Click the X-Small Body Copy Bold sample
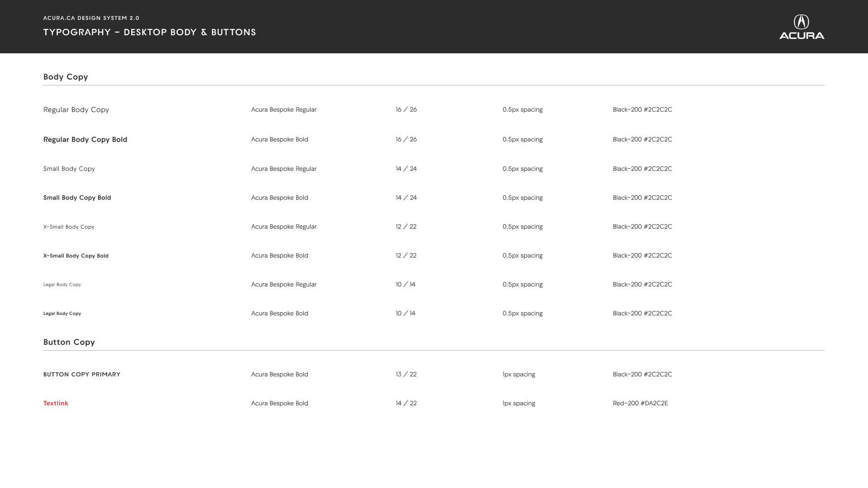The height and width of the screenshot is (488, 868). pyautogui.click(x=76, y=256)
